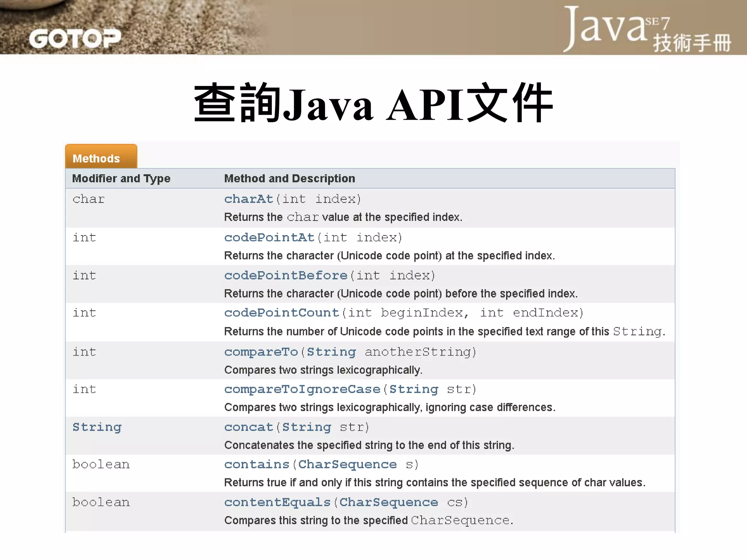Click description 'Returns the character... at the specified index.'
The image size is (747, 560).
[390, 256]
